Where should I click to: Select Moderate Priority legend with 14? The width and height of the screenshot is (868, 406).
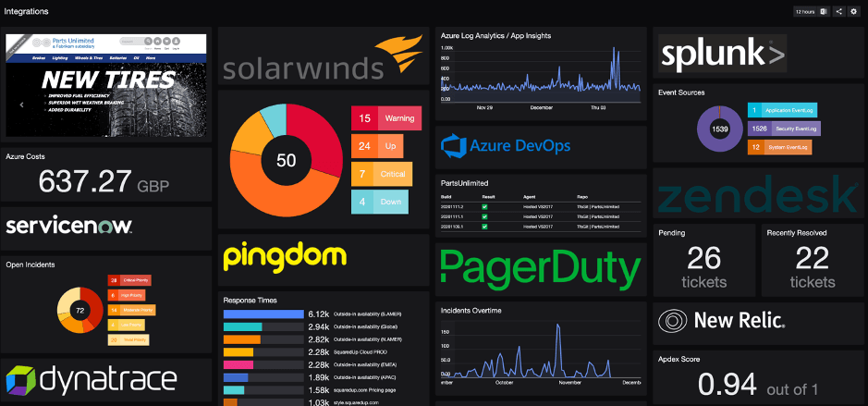click(131, 310)
